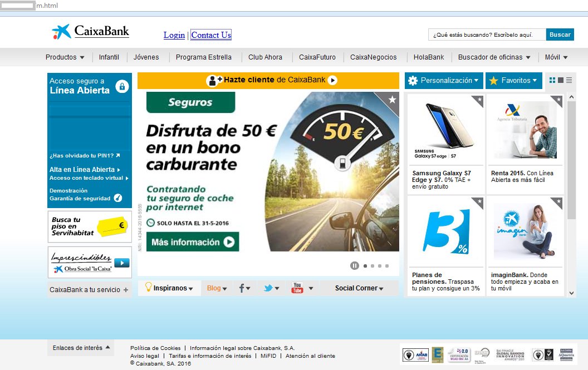Open the Jóvenes menu item

(146, 57)
